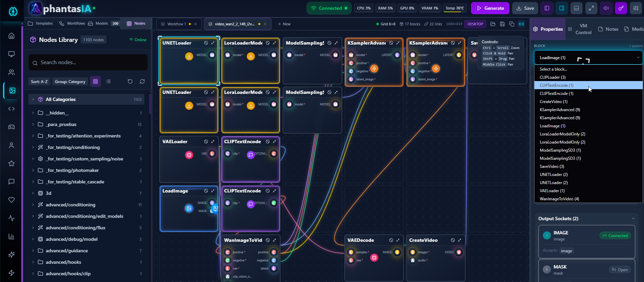
Task: Choose CreateVideo (1) from block list
Action: click(588, 102)
